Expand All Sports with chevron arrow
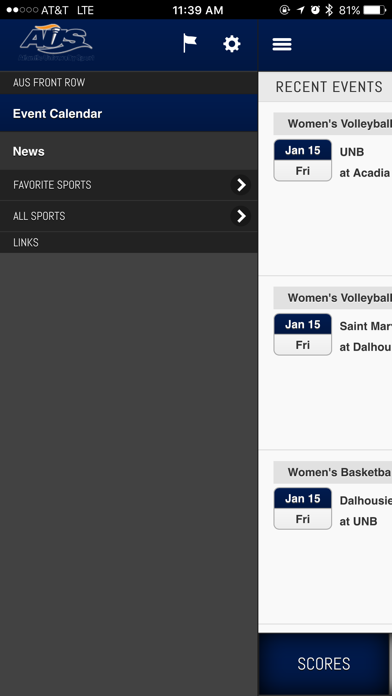The width and height of the screenshot is (392, 696). (241, 216)
